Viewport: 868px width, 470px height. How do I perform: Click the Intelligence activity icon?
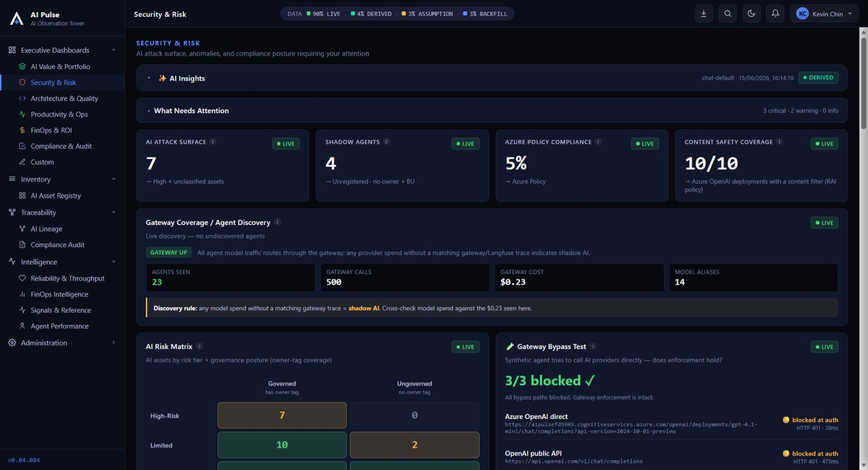(x=12, y=262)
